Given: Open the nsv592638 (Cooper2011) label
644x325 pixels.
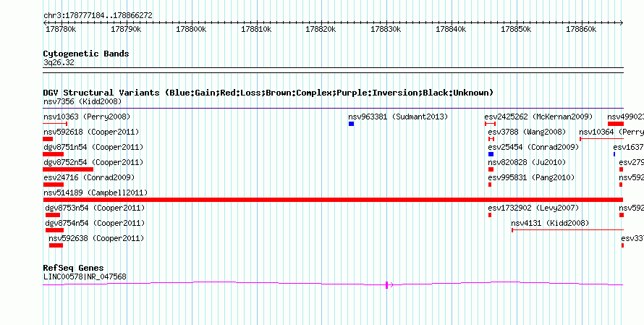Looking at the screenshot, I should coord(96,238).
